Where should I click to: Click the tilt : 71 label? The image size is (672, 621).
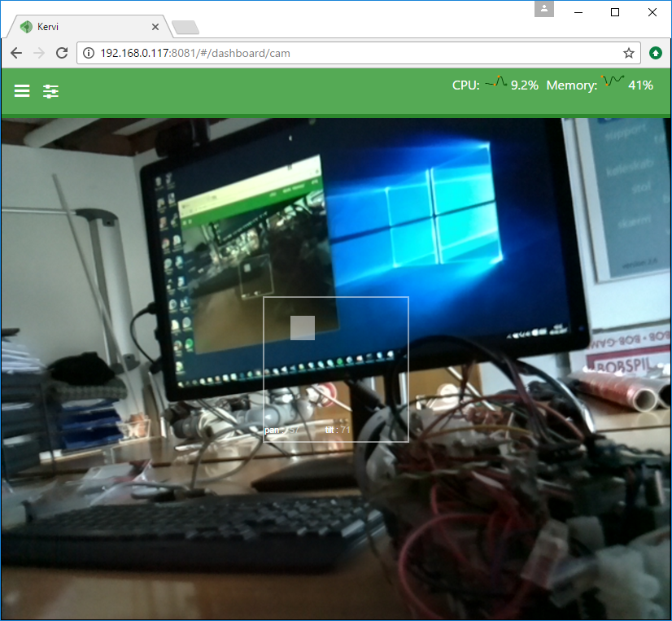(338, 430)
